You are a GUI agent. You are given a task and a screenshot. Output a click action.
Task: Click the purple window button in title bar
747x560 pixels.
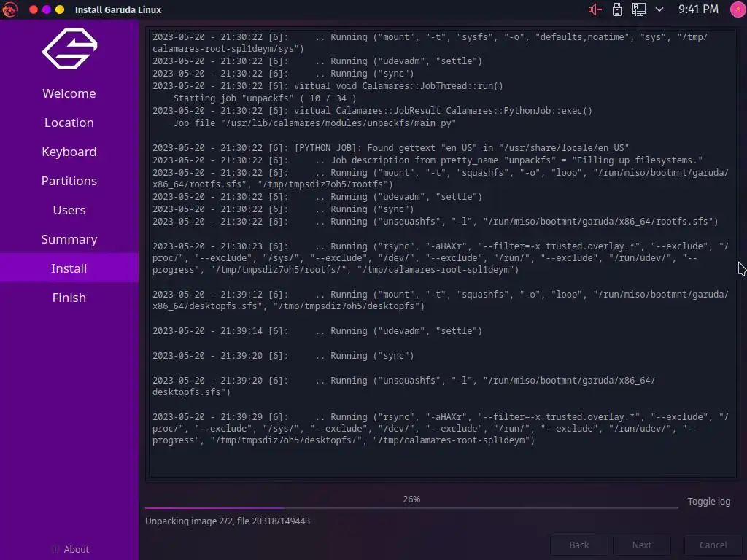click(x=47, y=9)
